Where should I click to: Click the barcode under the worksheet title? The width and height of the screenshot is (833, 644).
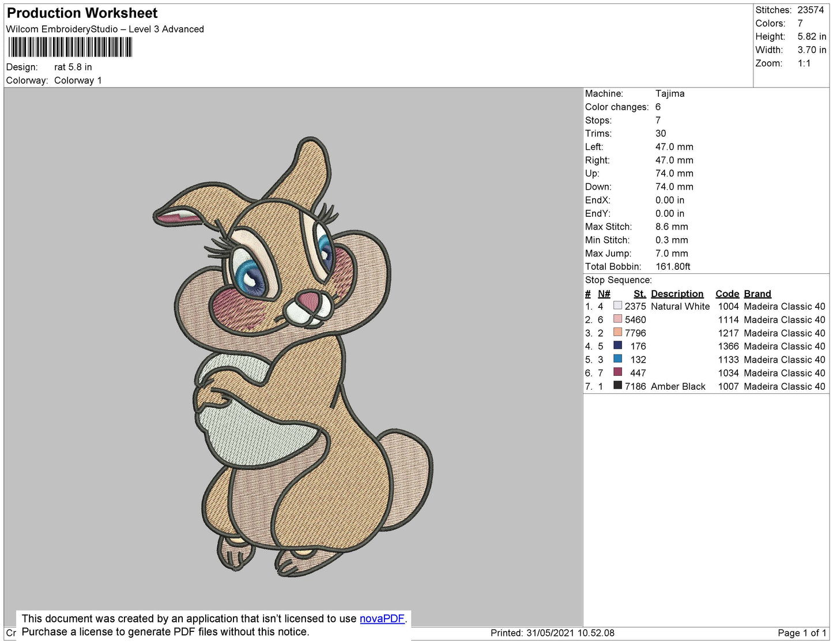click(70, 47)
